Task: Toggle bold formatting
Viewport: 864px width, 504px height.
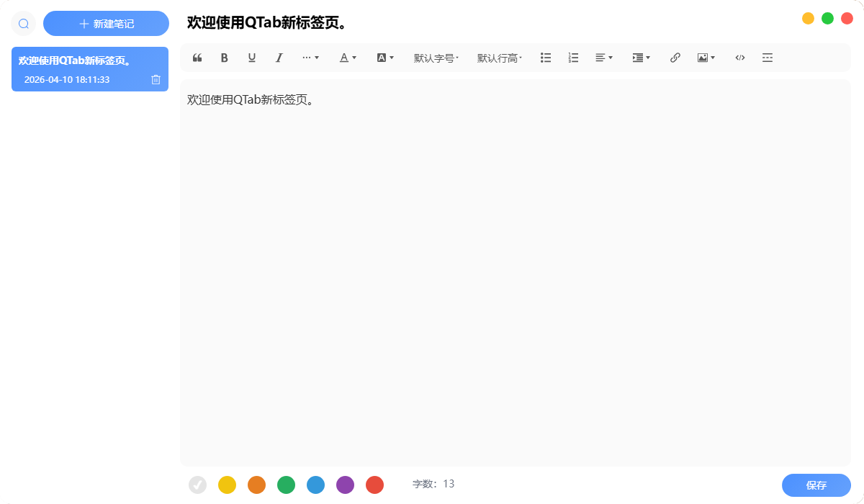Action: coord(224,58)
